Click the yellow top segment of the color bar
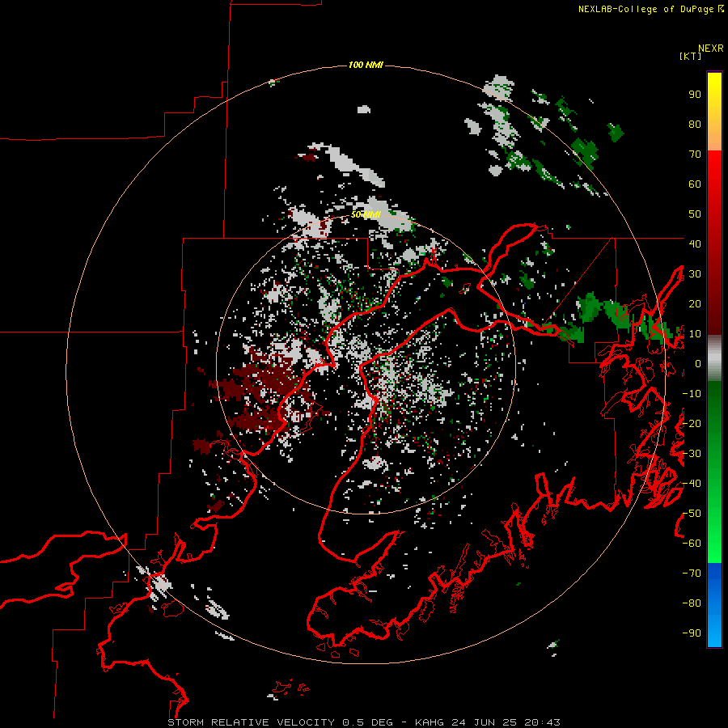 tap(714, 112)
